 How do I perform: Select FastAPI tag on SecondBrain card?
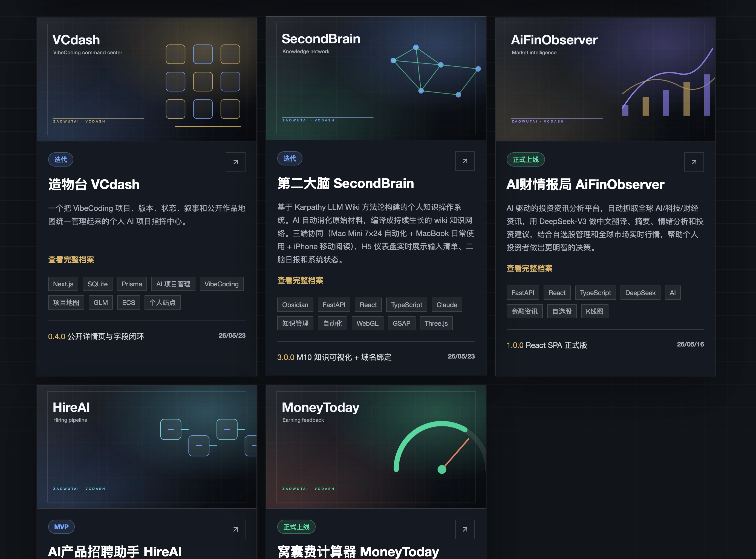[334, 305]
